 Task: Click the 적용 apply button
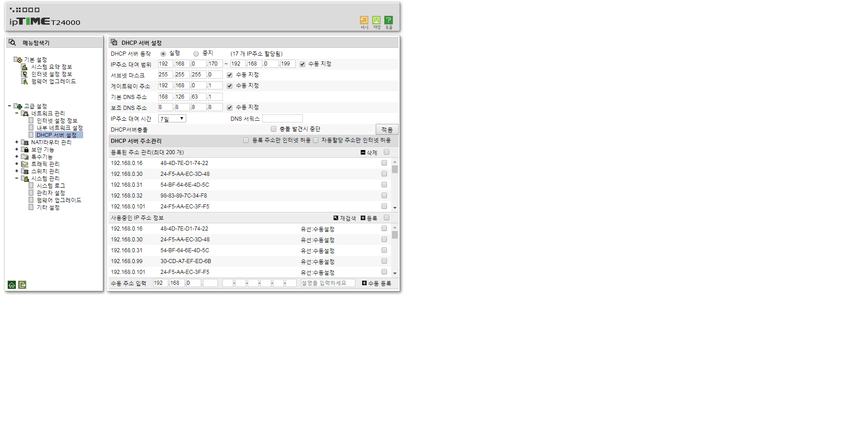(x=387, y=129)
